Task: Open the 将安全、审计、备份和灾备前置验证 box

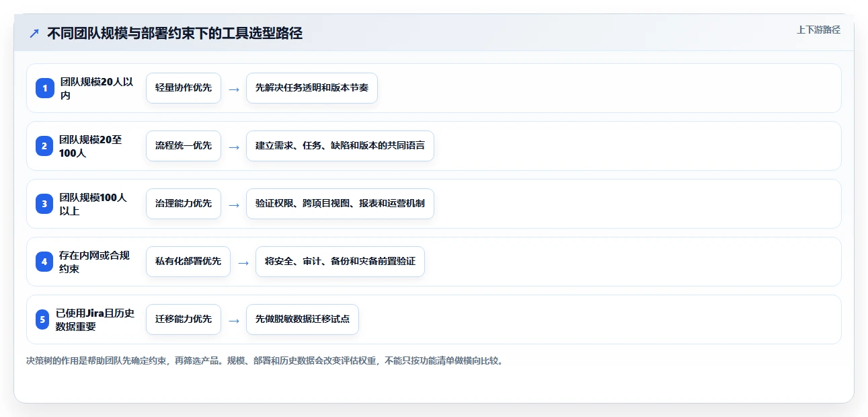Action: (x=340, y=262)
